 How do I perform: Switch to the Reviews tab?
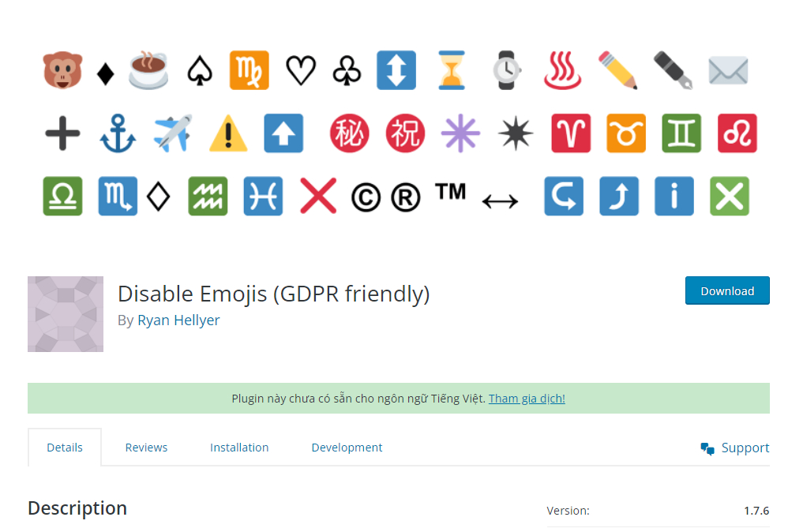coord(146,448)
